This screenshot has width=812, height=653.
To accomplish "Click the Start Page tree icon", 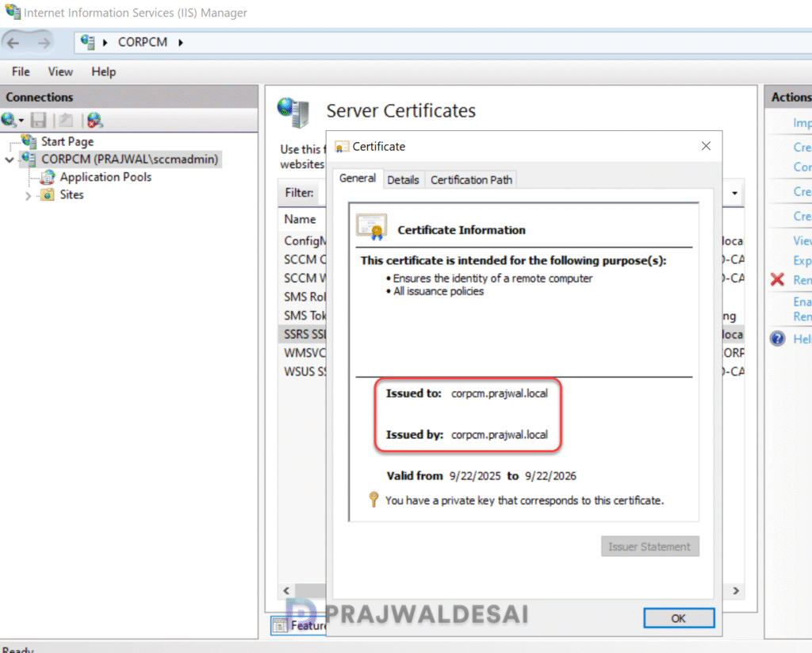I will pyautogui.click(x=29, y=141).
